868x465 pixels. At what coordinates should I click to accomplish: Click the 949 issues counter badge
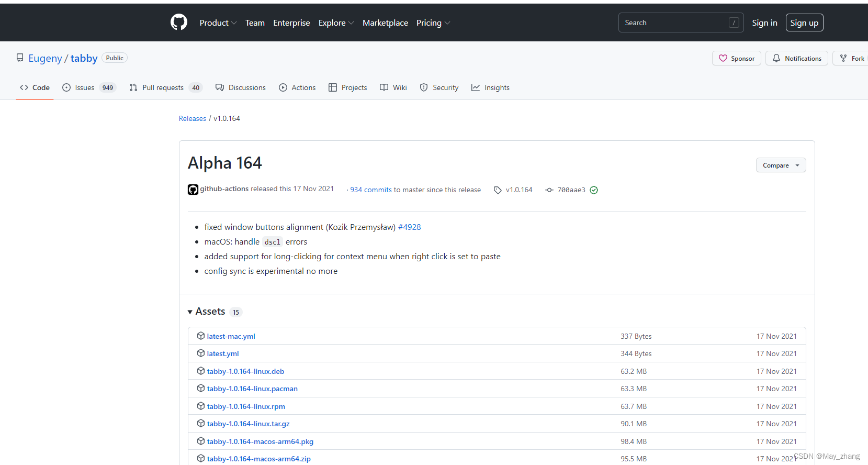click(x=108, y=88)
